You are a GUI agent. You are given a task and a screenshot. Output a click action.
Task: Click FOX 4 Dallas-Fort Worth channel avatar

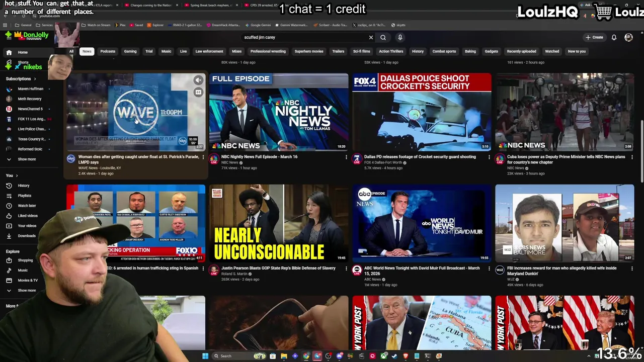pyautogui.click(x=357, y=159)
